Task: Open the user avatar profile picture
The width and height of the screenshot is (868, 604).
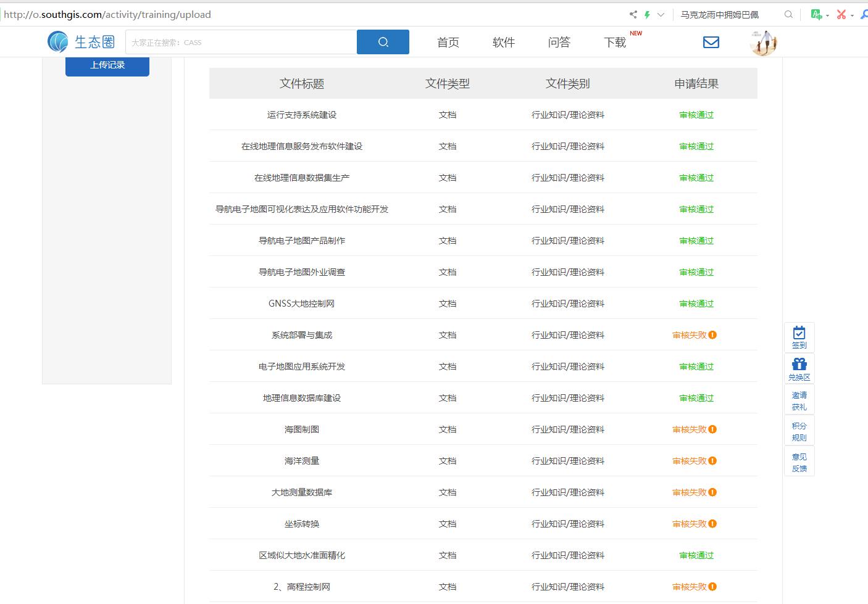Action: pos(764,43)
